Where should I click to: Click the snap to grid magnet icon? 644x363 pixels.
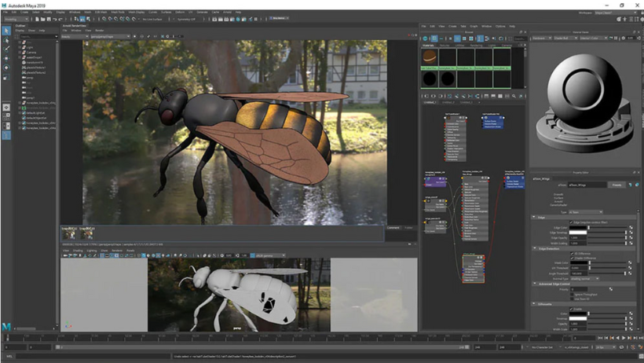point(104,19)
